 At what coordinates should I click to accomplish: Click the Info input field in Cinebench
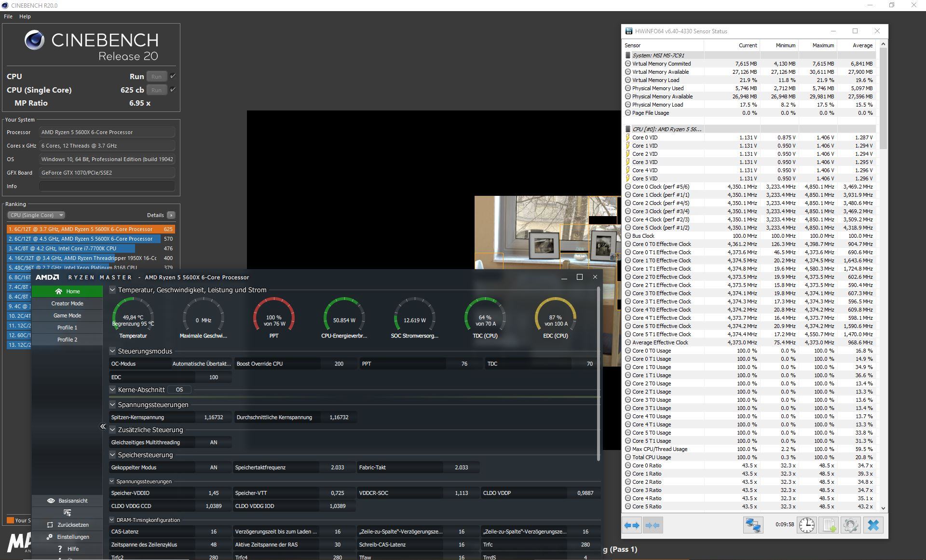107,186
